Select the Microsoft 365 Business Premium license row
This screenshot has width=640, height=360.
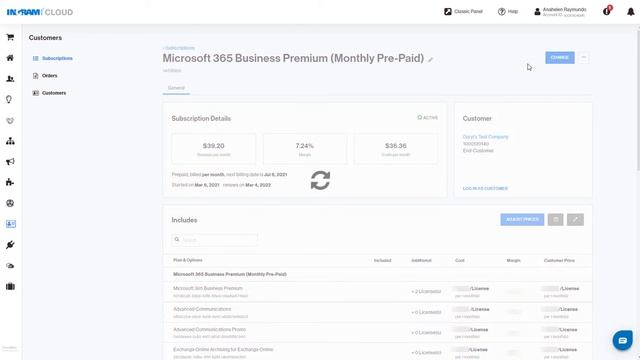(x=378, y=292)
